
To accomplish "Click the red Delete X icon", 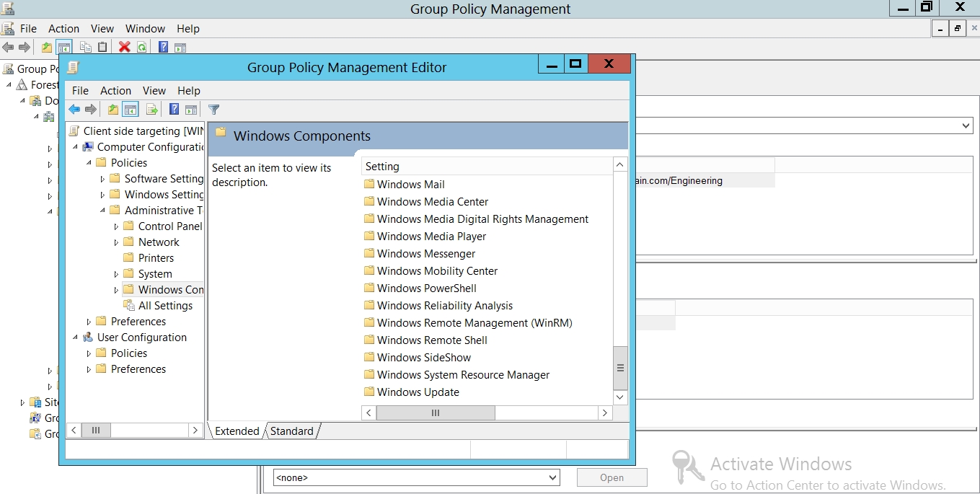I will [x=124, y=48].
